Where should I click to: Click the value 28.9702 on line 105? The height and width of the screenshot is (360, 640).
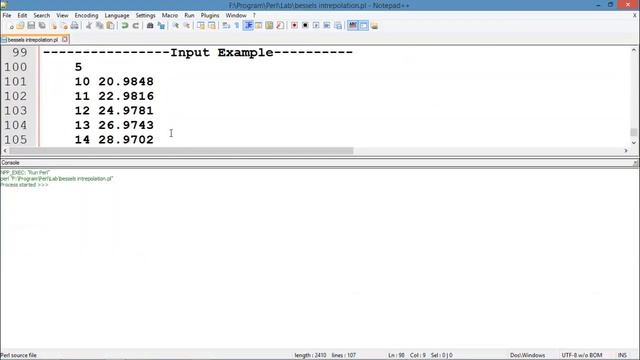(126, 140)
